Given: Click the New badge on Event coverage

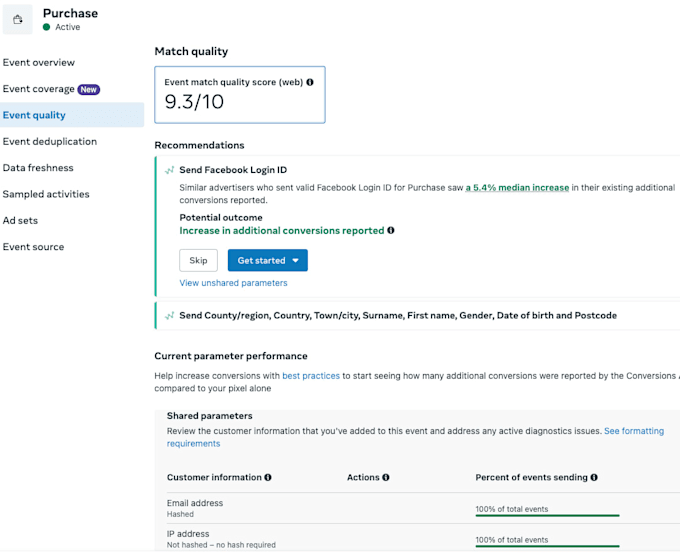Looking at the screenshot, I should pos(89,89).
